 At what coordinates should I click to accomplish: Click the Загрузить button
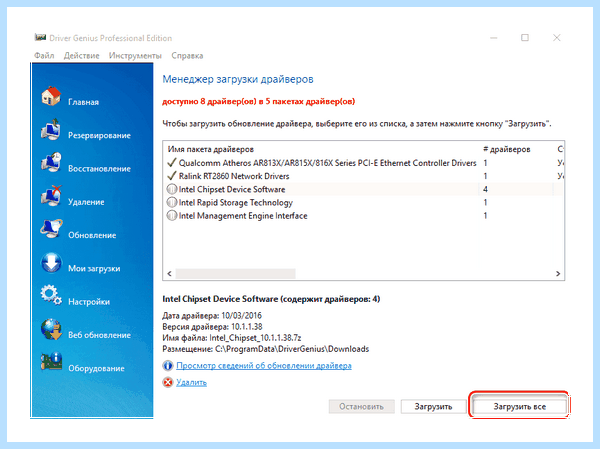pos(433,407)
